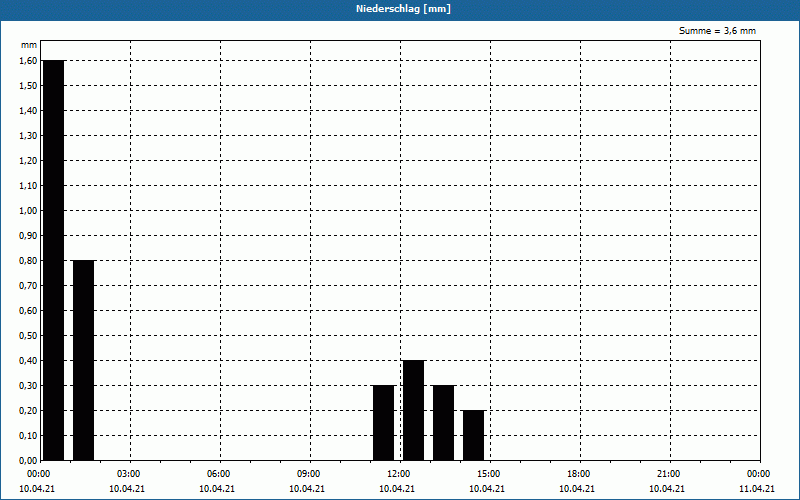Click y-axis value 1,40
800x500 pixels.
coord(28,110)
